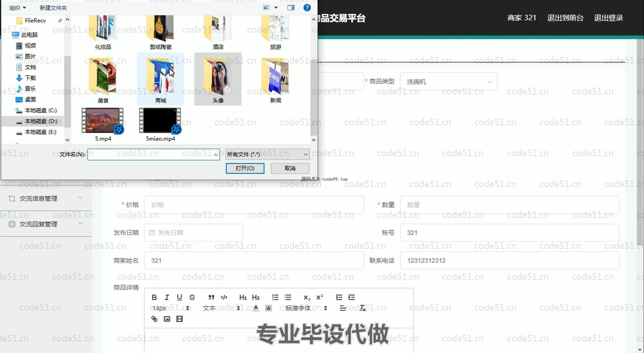The width and height of the screenshot is (644, 353).
Task: Change the file dialog view layout
Action: 266,8
